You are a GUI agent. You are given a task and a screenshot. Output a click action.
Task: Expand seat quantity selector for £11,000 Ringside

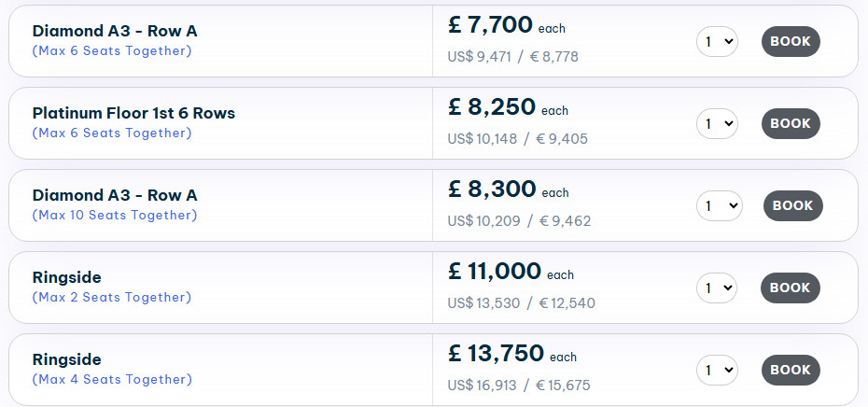717,288
